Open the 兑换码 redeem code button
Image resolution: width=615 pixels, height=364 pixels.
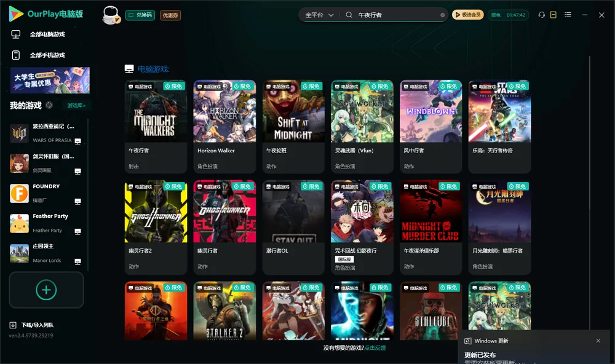pyautogui.click(x=140, y=15)
